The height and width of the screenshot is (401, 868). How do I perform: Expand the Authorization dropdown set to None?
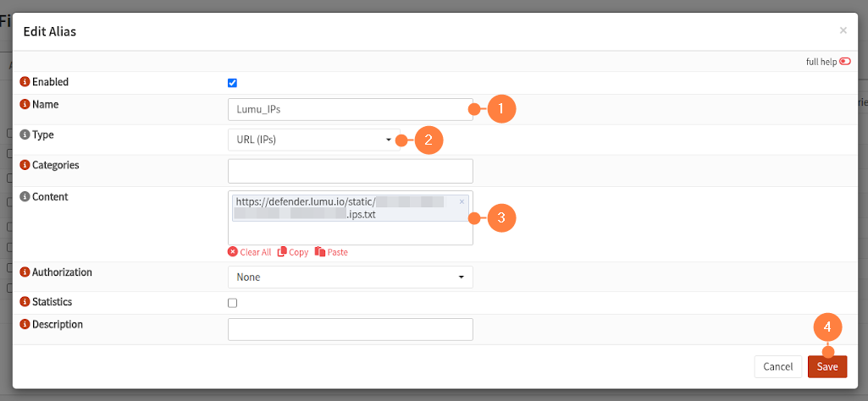point(350,277)
